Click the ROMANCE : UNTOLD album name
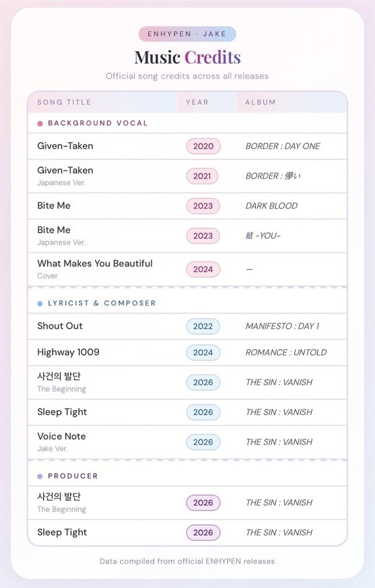The image size is (375, 588). point(286,353)
